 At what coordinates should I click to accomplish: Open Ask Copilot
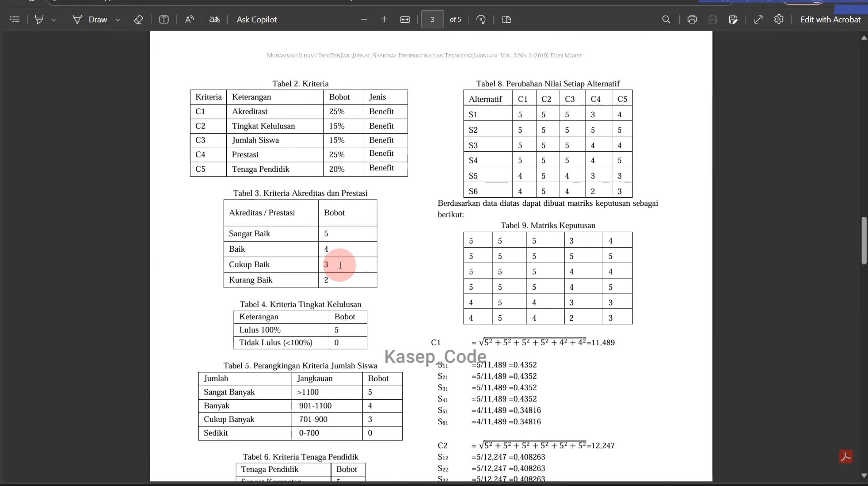pyautogui.click(x=257, y=19)
